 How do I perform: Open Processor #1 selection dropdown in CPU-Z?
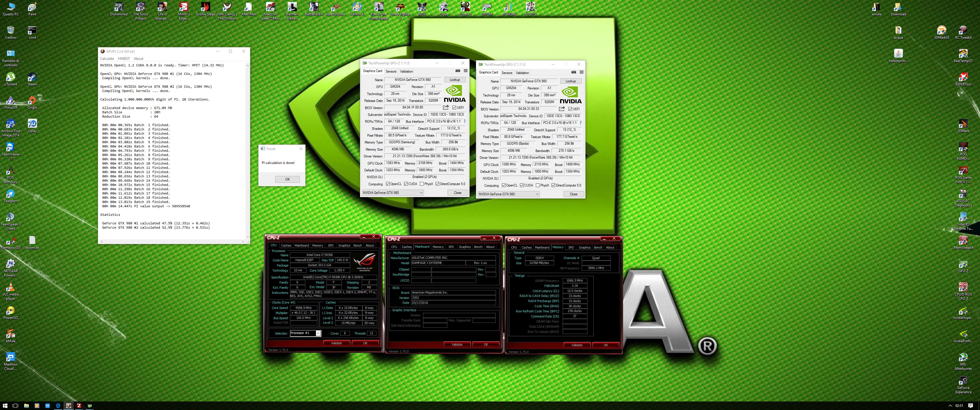click(x=318, y=333)
